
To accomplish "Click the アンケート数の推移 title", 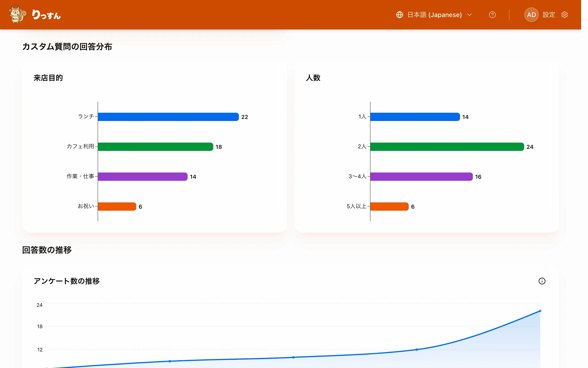I will point(67,281).
